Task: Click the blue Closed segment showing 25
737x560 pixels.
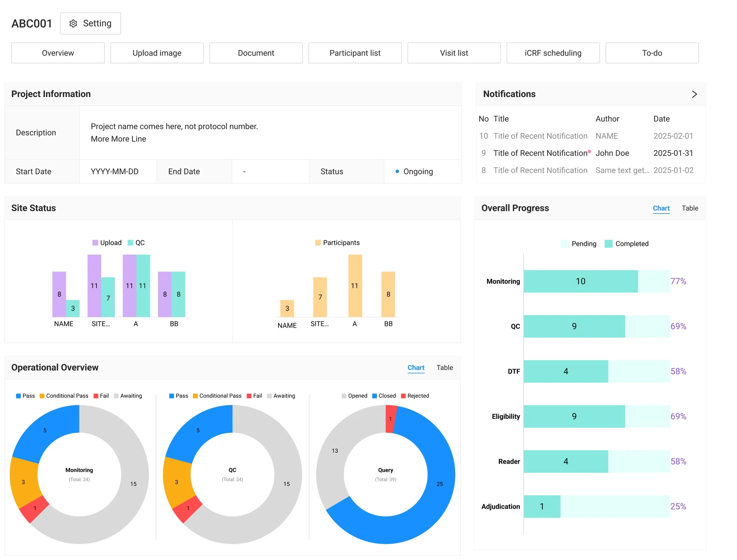Action: coord(440,484)
